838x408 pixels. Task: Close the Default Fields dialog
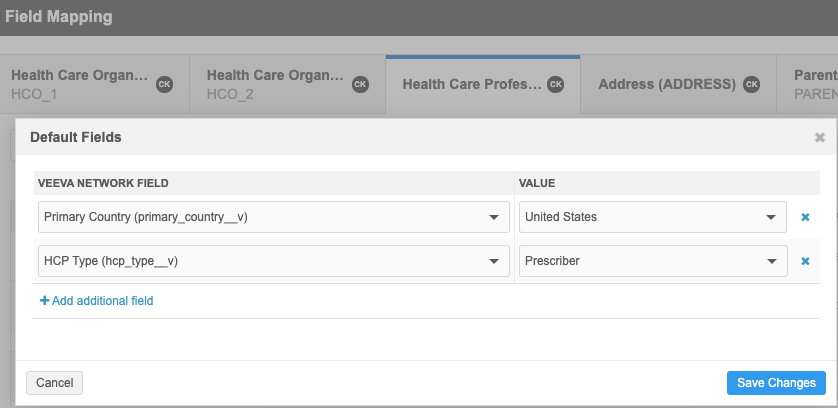[820, 137]
